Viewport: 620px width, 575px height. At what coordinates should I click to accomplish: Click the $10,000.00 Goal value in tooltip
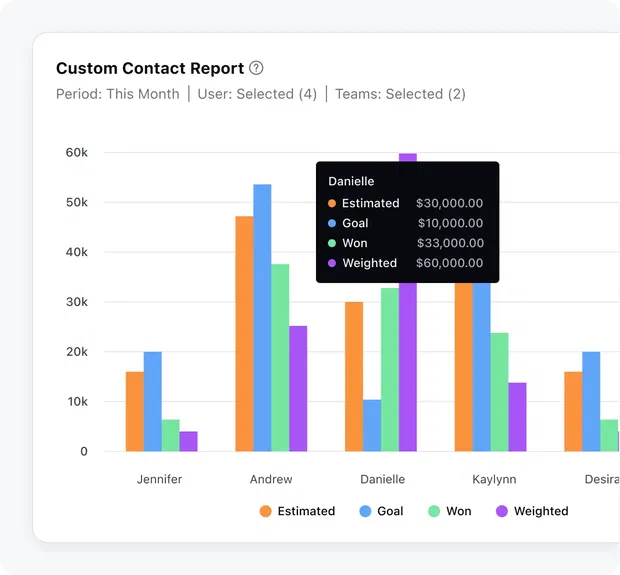pos(450,223)
